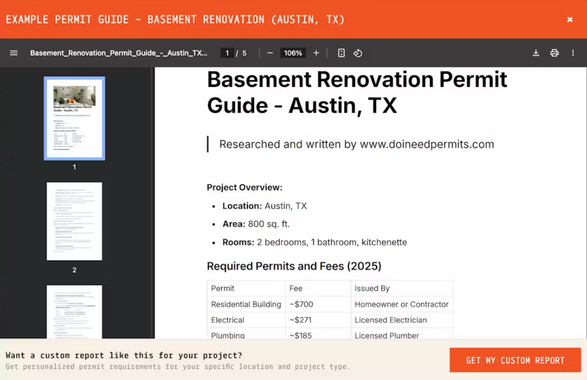Toggle the PDF sidebar menu icon
This screenshot has width=587, height=380.
13,53
